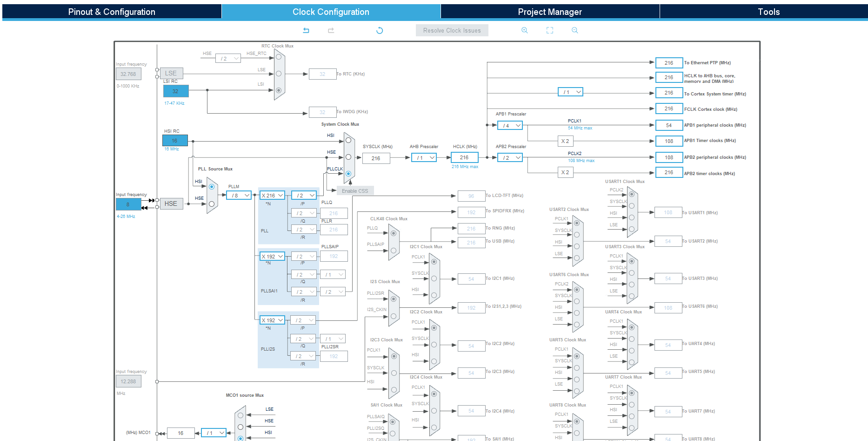Click the APB1 X2 timer multiplier box
Screen dimensions: 868x441
[x=565, y=141]
